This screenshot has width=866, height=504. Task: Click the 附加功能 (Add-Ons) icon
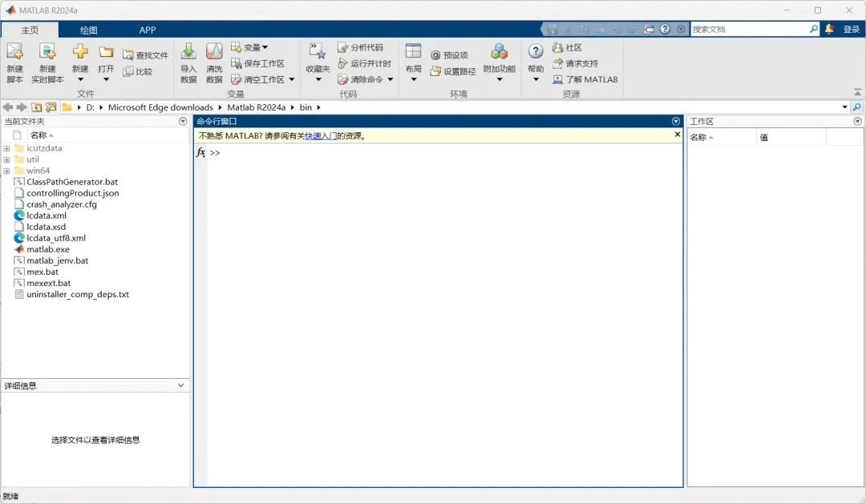pyautogui.click(x=500, y=52)
